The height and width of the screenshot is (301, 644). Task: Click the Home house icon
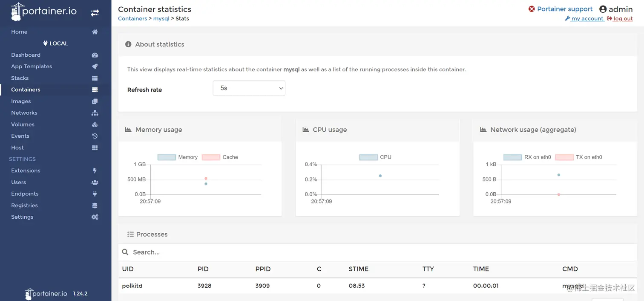[x=95, y=32]
